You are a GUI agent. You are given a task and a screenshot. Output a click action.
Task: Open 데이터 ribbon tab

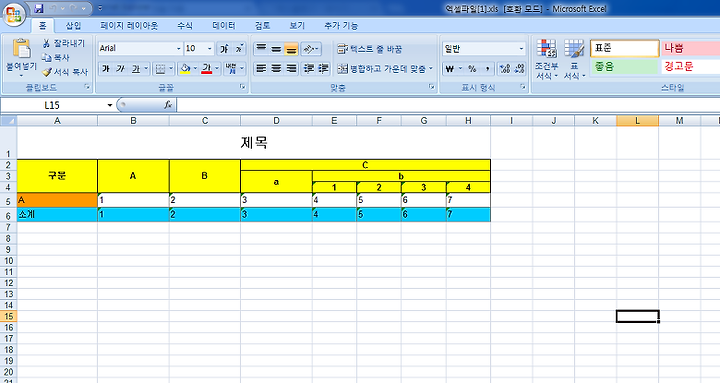224,26
